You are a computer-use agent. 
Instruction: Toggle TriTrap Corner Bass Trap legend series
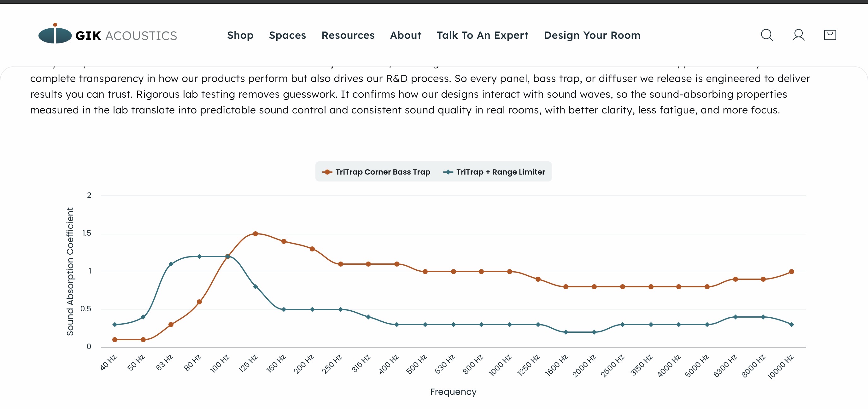point(376,172)
